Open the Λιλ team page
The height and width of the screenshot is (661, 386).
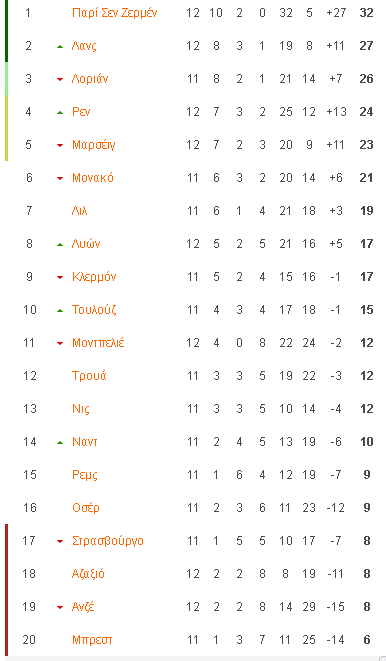pos(80,210)
